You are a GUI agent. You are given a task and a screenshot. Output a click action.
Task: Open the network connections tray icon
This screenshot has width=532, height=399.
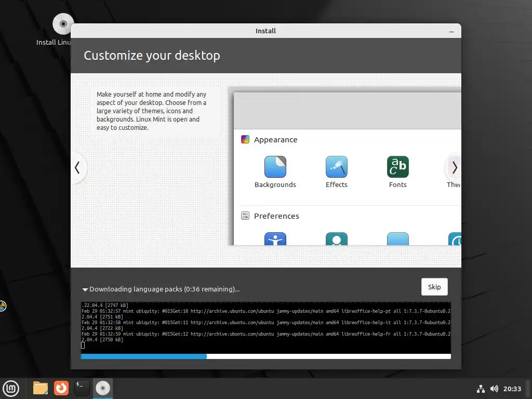coord(481,389)
